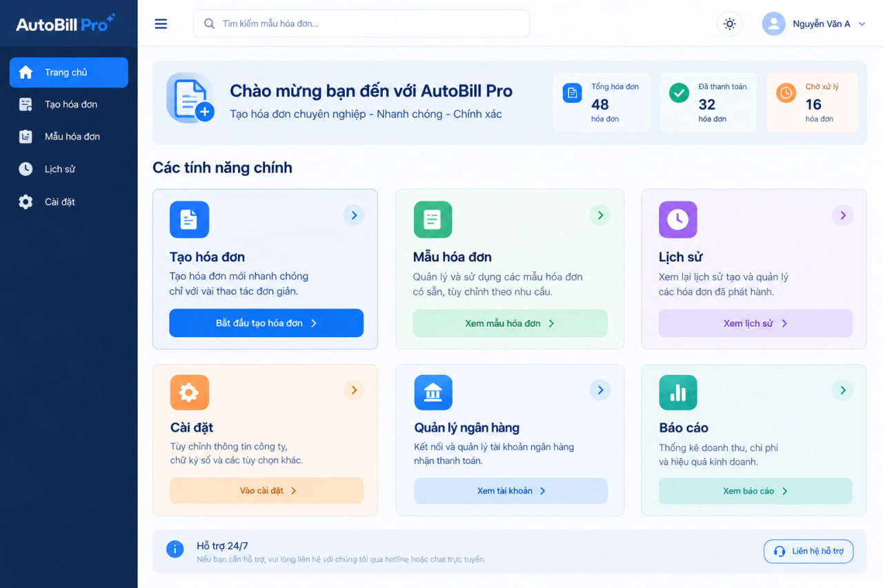Click the Tổng hóa đơn value 48
This screenshot has height=588, width=883.
600,104
